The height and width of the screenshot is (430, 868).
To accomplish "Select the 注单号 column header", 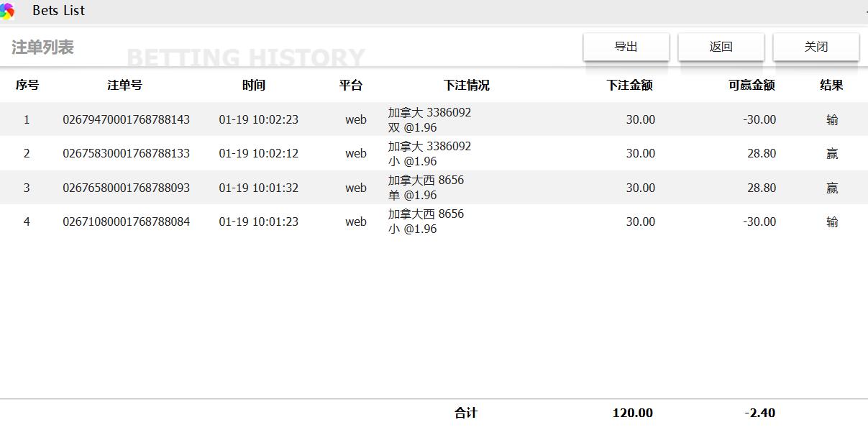I will coord(124,85).
